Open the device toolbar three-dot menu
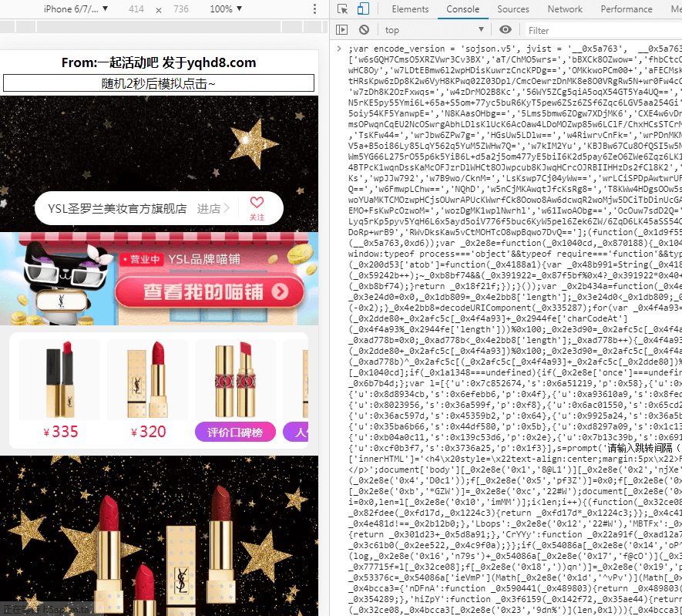 point(314,9)
